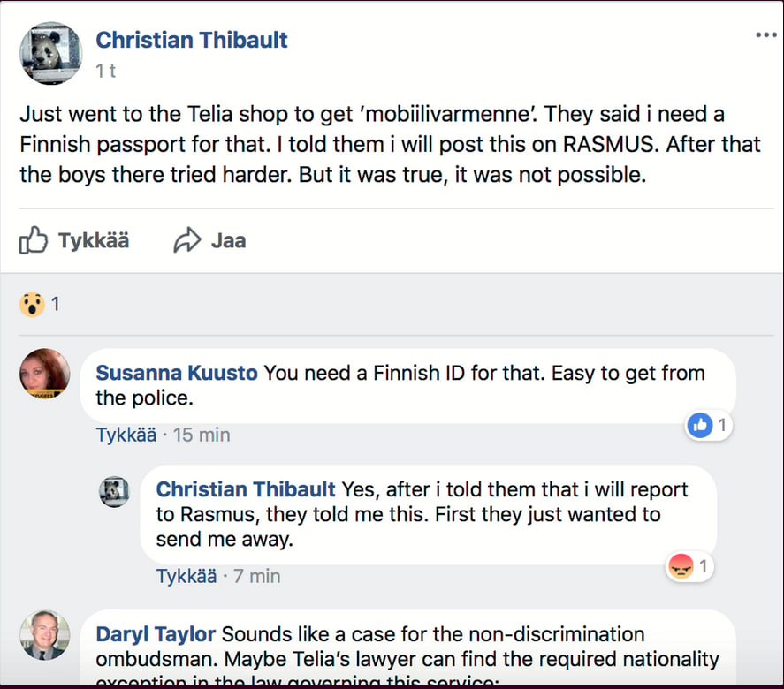
Task: Like Susanna Kuusto's comment via Tykkää
Action: pos(126,435)
